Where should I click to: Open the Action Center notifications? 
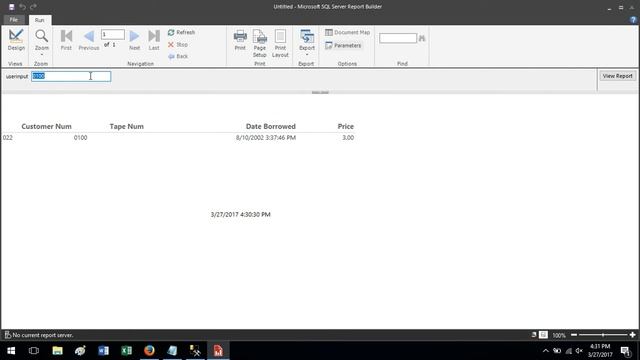pyautogui.click(x=625, y=351)
